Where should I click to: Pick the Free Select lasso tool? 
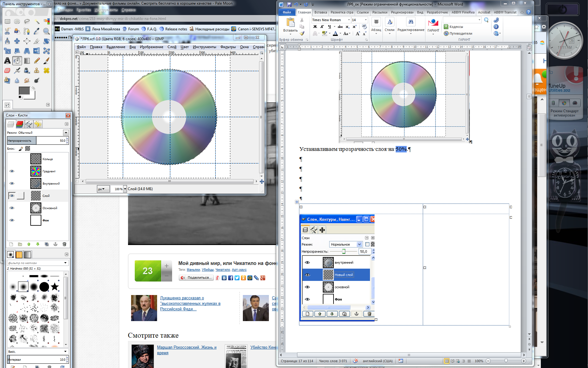(x=27, y=21)
